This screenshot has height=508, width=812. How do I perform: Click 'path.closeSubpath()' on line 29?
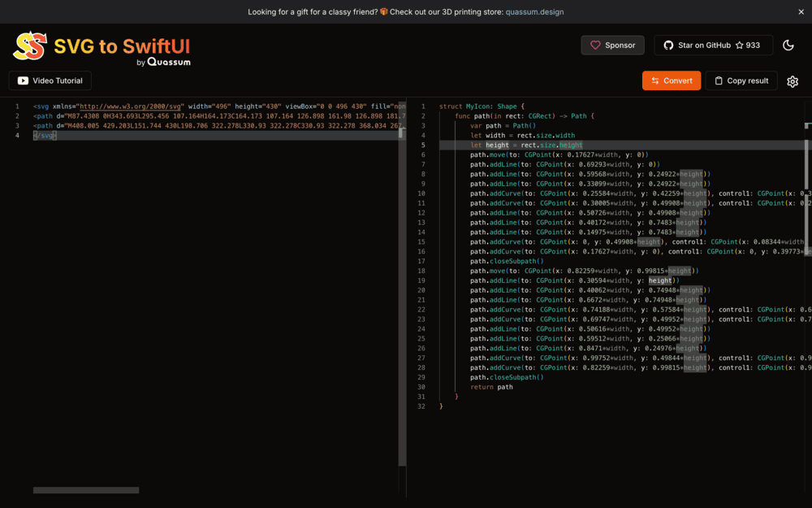click(507, 377)
